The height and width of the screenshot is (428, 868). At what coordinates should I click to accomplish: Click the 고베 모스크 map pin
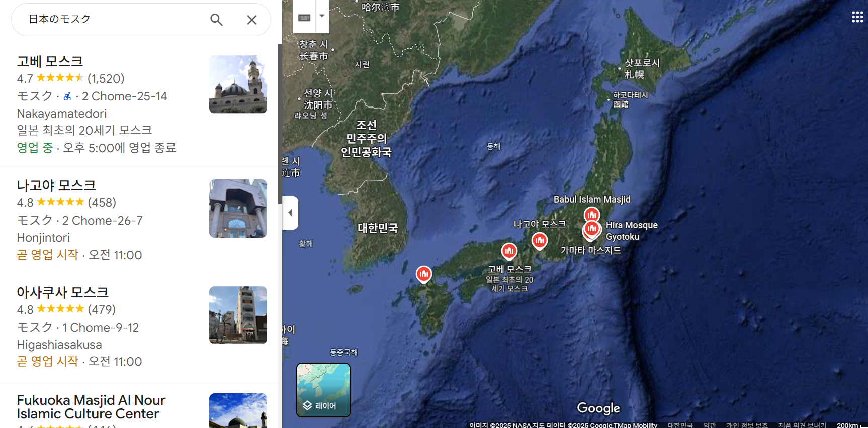point(509,251)
